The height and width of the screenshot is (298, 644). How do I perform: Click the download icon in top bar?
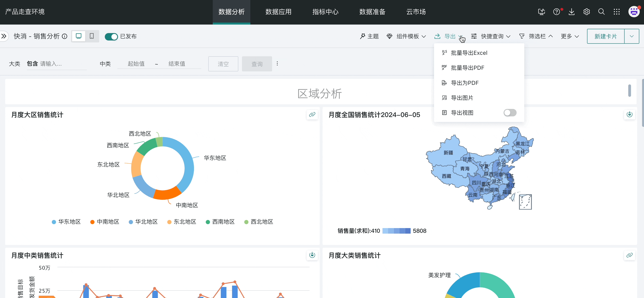coord(571,12)
